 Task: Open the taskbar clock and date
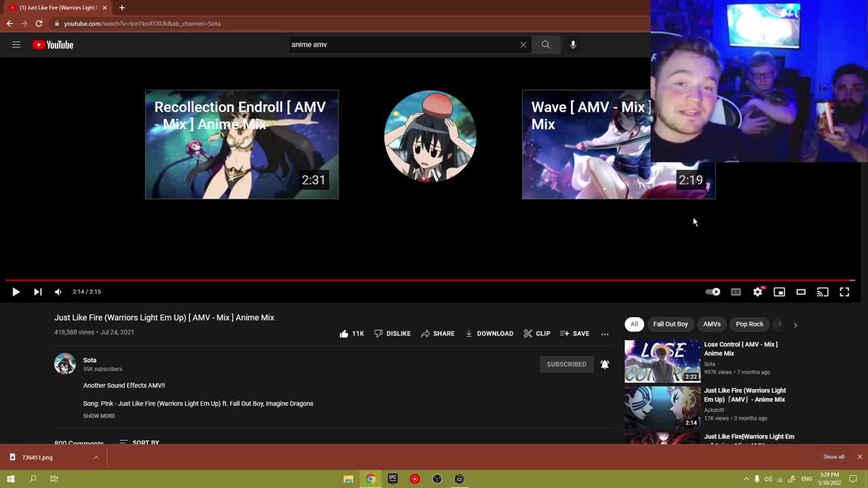(x=829, y=479)
